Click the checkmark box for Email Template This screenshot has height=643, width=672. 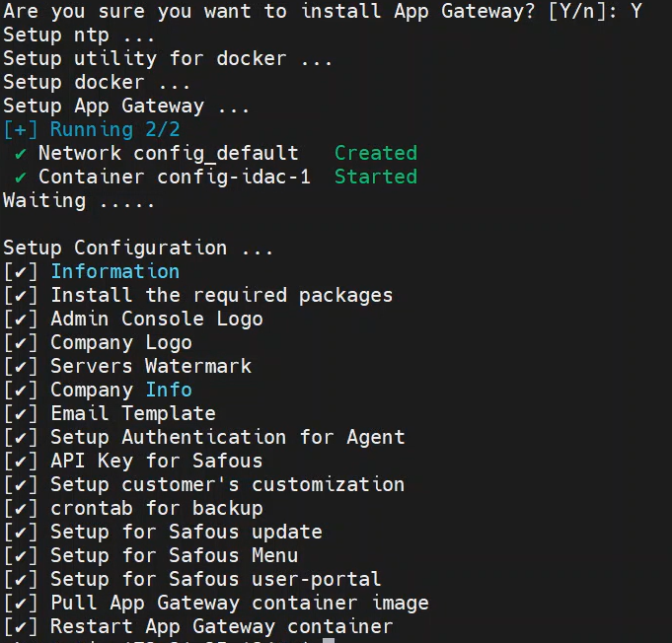[x=21, y=414]
